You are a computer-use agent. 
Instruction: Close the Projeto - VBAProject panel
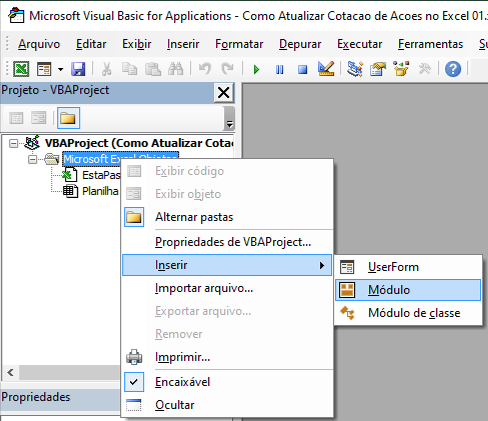(224, 92)
